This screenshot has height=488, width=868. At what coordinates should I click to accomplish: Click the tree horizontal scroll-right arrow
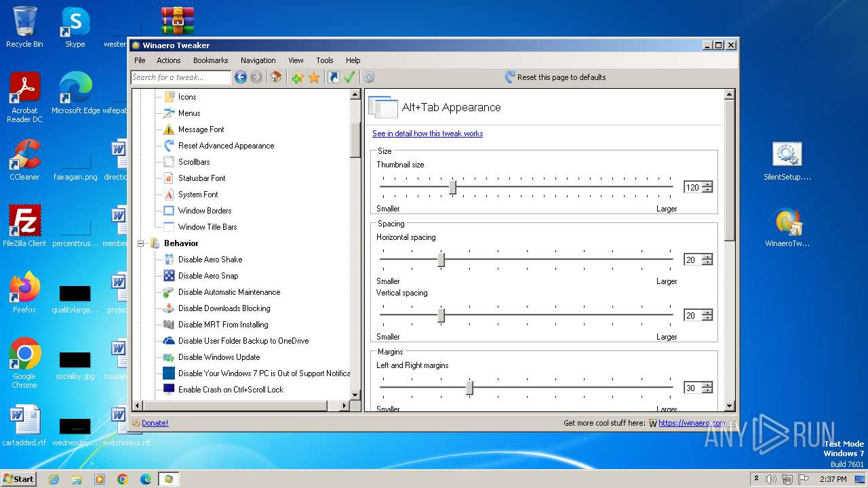pos(344,405)
